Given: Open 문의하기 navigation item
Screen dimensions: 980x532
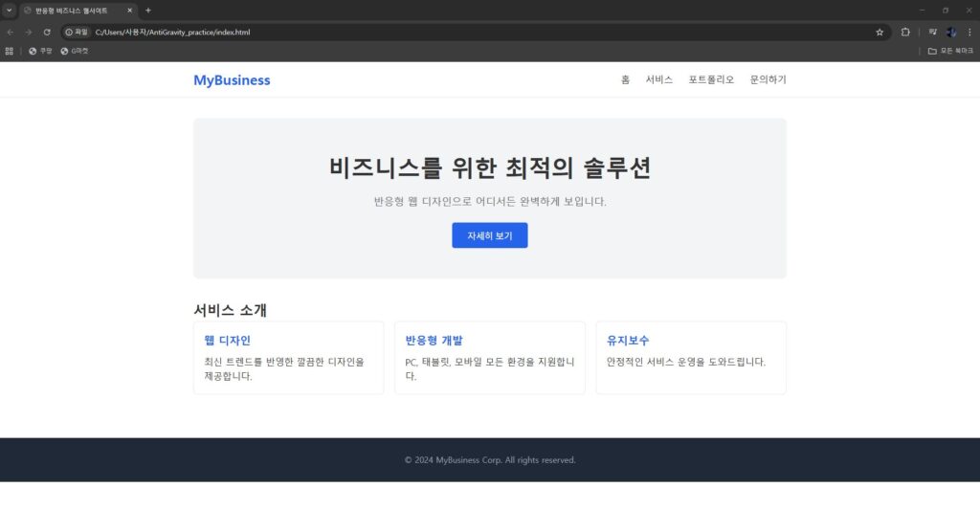Looking at the screenshot, I should [768, 79].
